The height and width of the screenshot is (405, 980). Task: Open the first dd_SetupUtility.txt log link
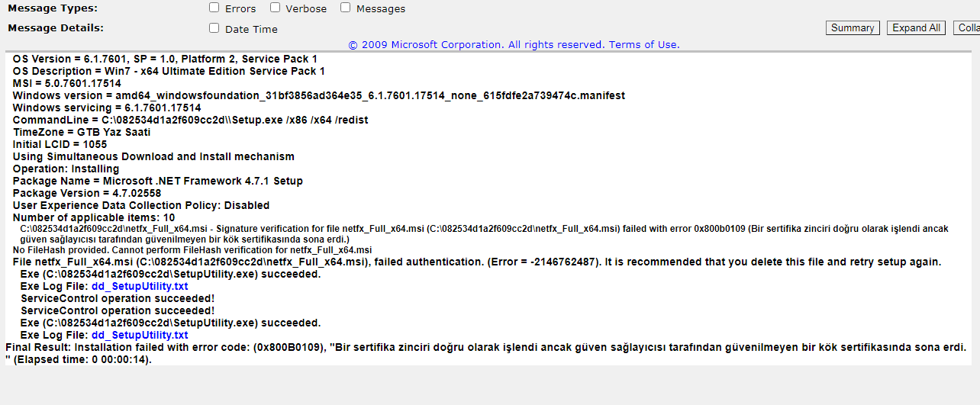point(139,286)
